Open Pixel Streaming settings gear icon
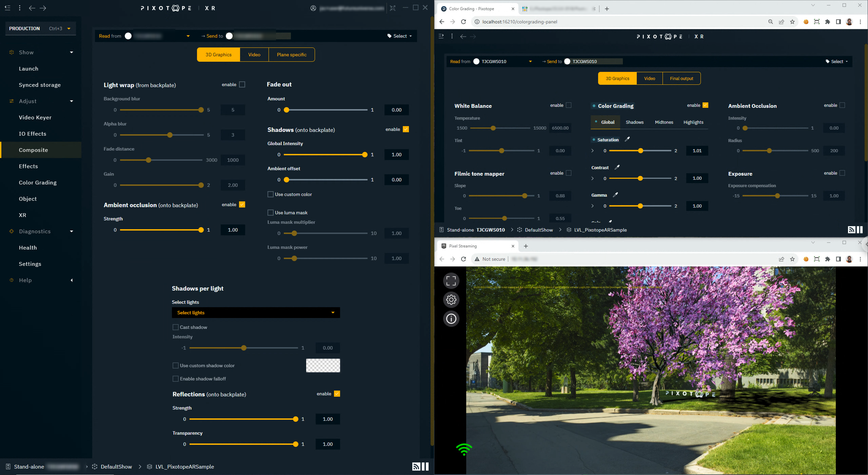Image resolution: width=868 pixels, height=475 pixels. click(451, 300)
